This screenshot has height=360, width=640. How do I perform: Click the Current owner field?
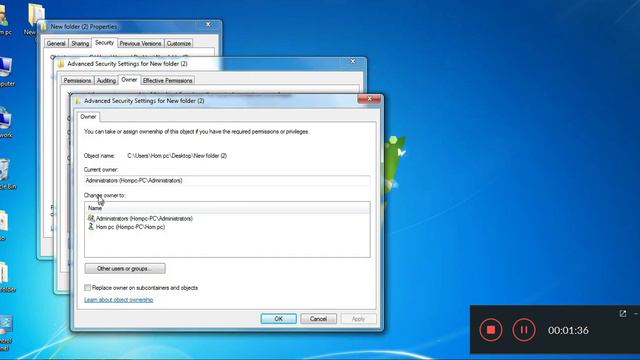(227, 180)
